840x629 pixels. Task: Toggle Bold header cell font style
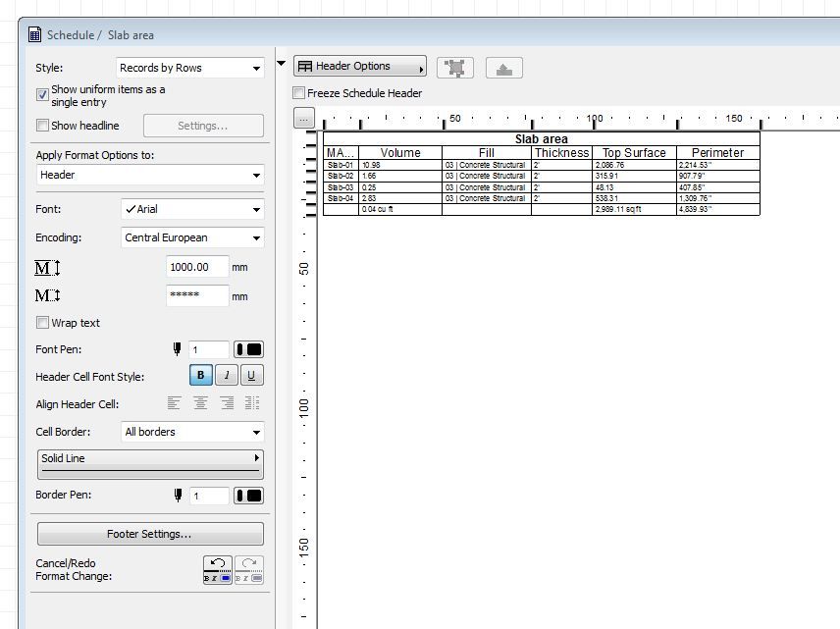pyautogui.click(x=201, y=375)
